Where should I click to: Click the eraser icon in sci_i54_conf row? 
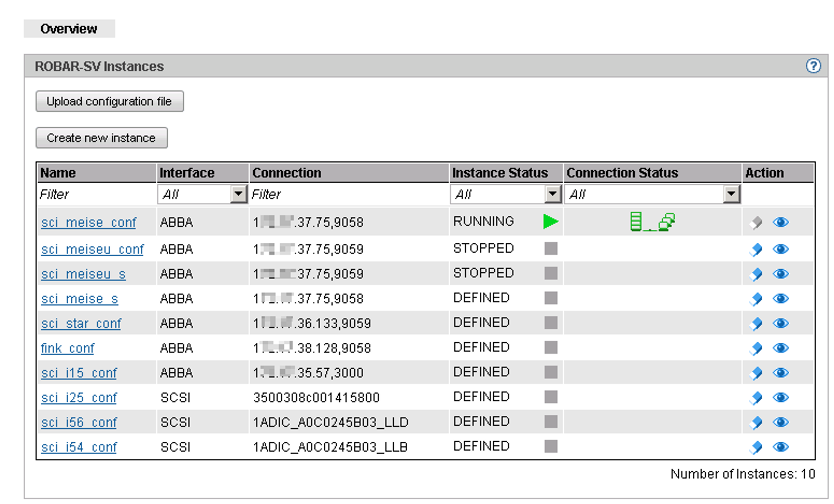(x=756, y=447)
